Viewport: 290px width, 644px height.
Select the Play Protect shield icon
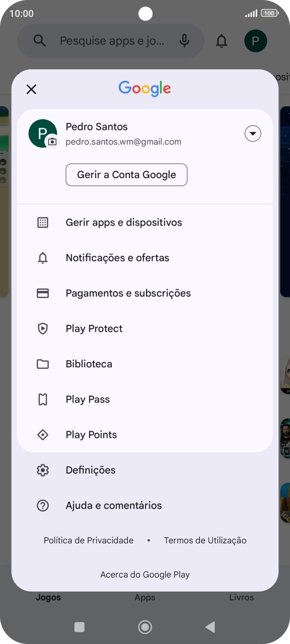click(43, 328)
